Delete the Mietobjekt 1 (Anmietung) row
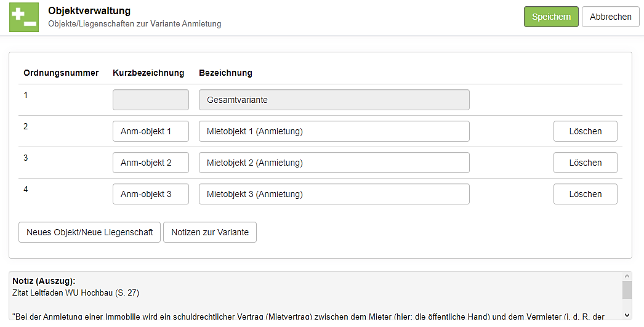 585,131
